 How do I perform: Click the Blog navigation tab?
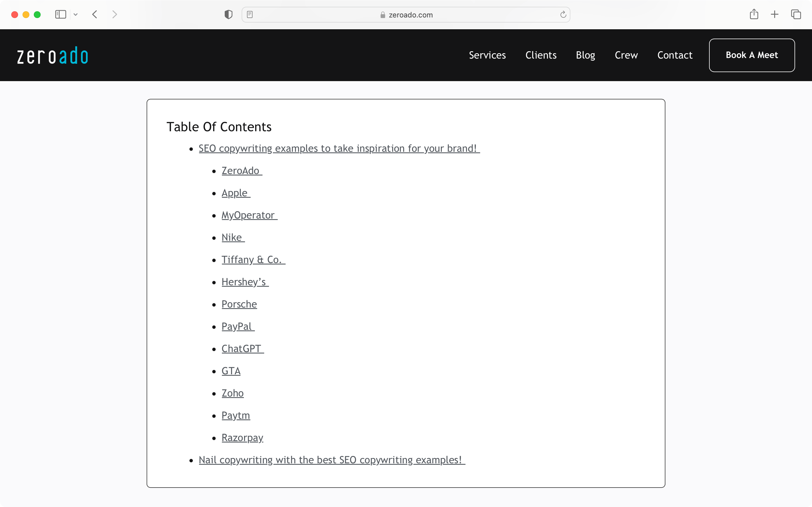point(585,55)
